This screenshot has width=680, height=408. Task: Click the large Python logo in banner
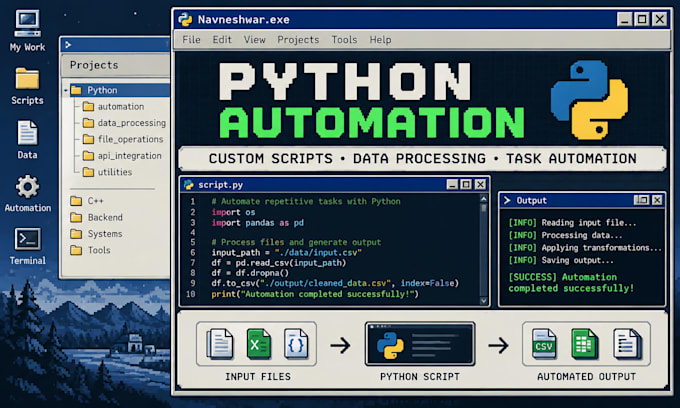[590, 100]
